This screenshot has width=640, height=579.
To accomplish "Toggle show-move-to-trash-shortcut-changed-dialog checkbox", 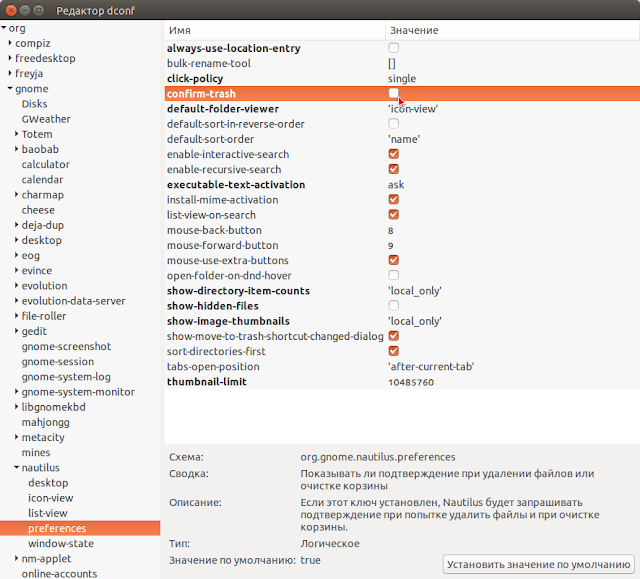I will tap(393, 336).
